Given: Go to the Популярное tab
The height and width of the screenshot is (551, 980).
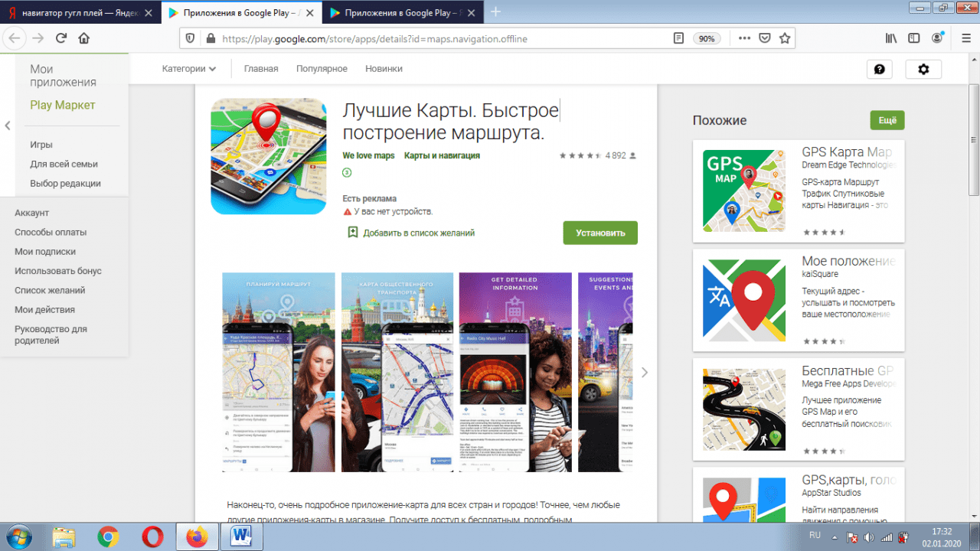Looking at the screenshot, I should (322, 69).
